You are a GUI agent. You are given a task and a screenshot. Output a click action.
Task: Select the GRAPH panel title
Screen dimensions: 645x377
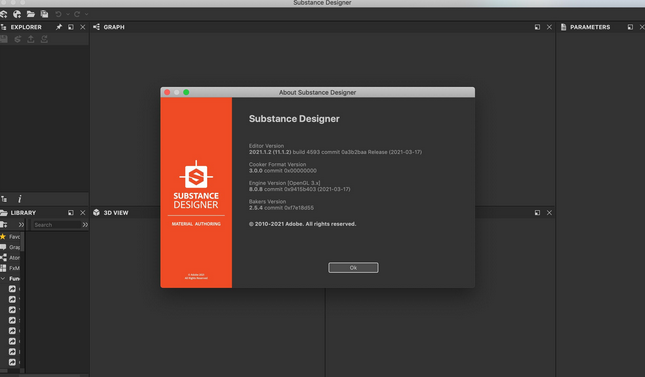click(x=114, y=27)
